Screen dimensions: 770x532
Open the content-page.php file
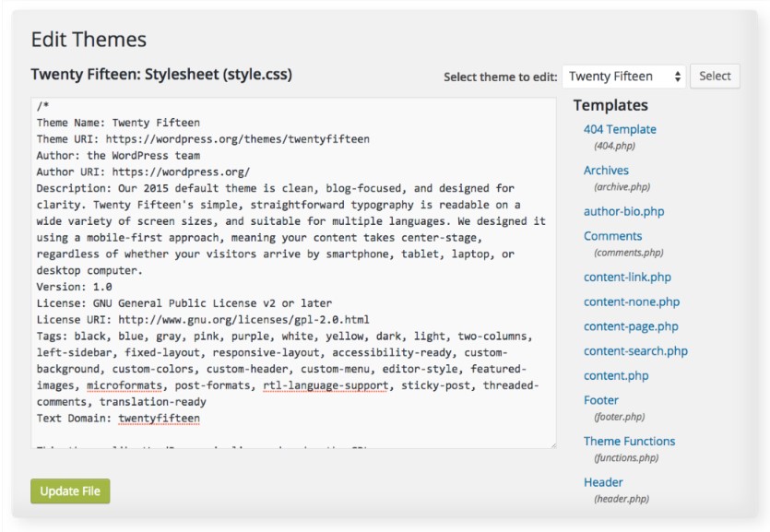click(631, 326)
